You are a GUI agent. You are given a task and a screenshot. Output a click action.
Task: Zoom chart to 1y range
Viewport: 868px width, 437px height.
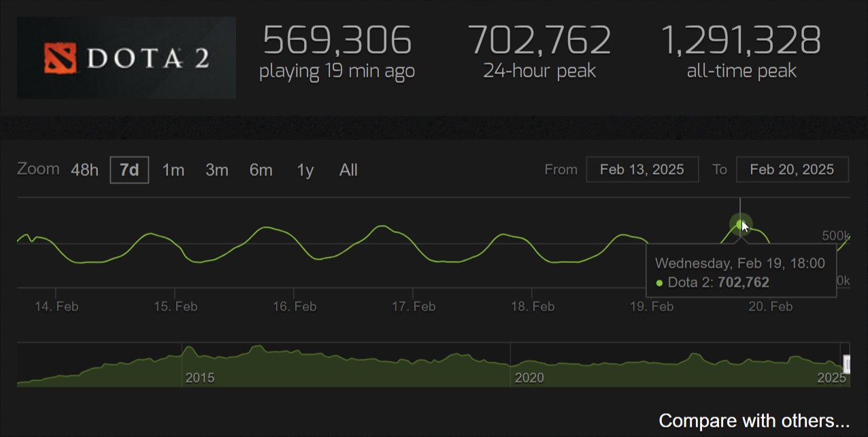[x=305, y=170]
